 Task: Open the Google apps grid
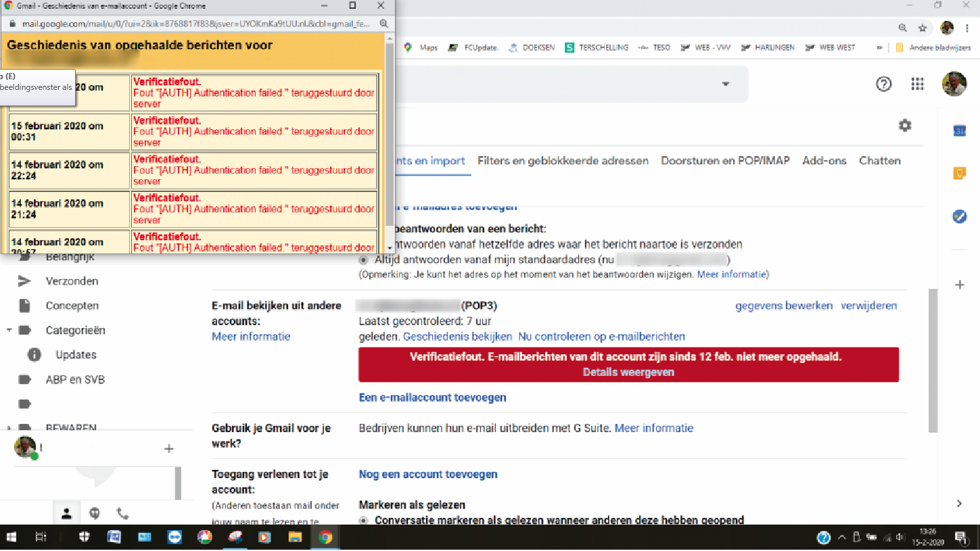coord(917,85)
